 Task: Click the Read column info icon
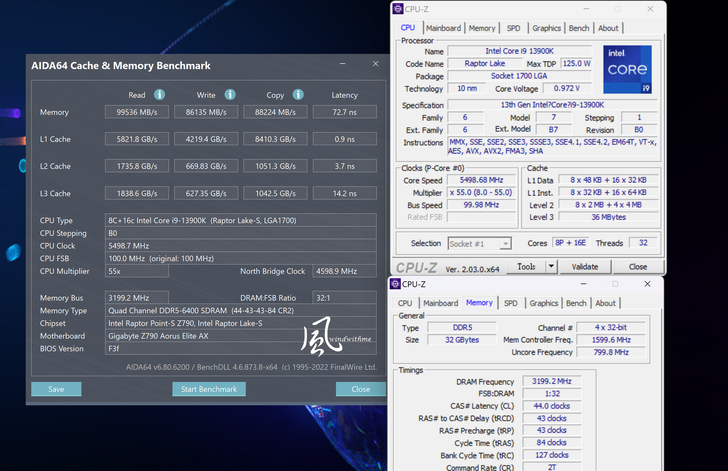pyautogui.click(x=159, y=95)
